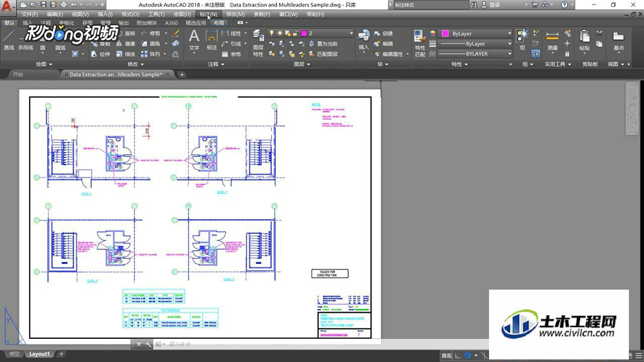Expand the Utilities (实用工具) panel
644x362 pixels.
[x=558, y=64]
